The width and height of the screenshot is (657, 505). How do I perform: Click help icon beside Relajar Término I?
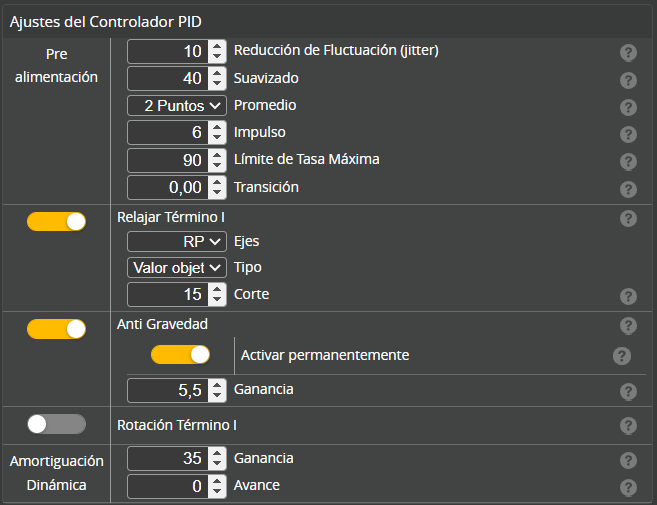coord(628,218)
